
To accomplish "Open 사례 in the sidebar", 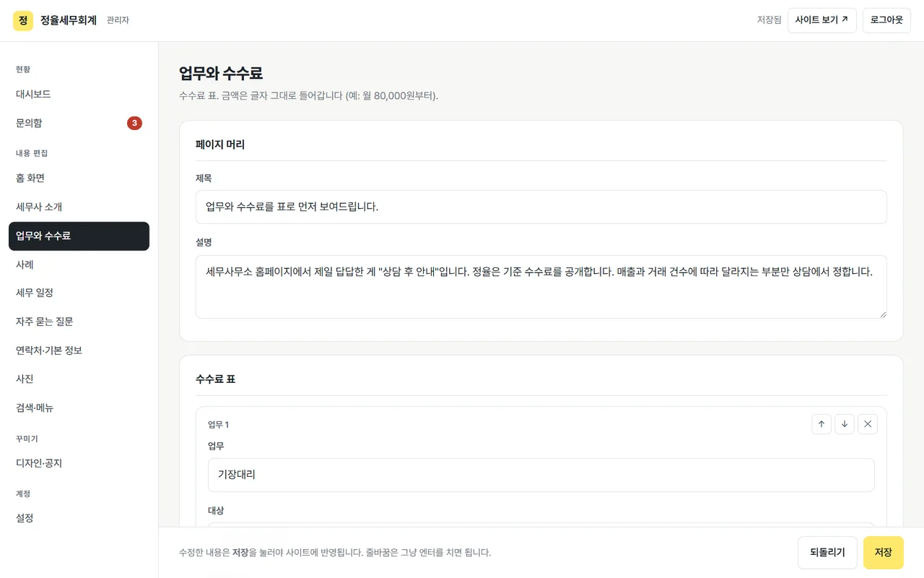I will coord(79,264).
